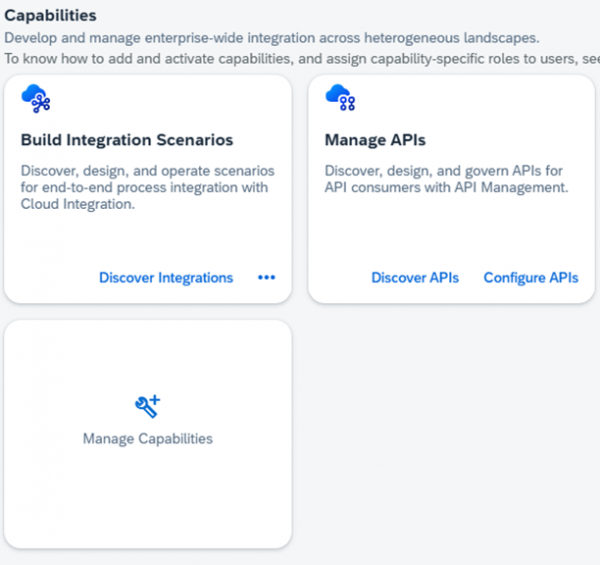Click the Build Integration Scenarios cloud icon

pyautogui.click(x=36, y=98)
